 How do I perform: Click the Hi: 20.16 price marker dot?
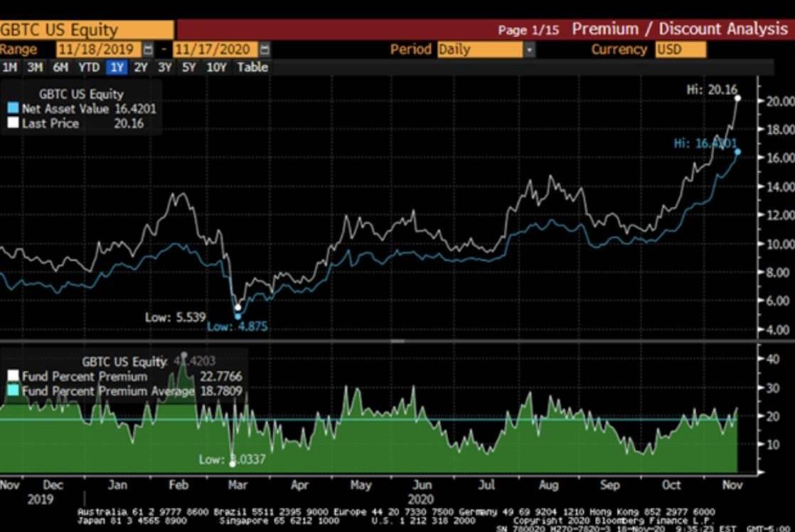click(737, 98)
